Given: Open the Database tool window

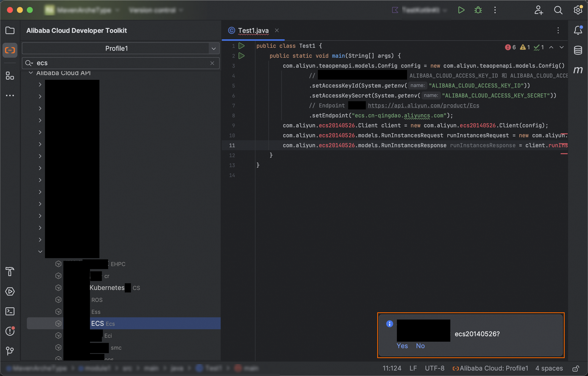Looking at the screenshot, I should click(x=578, y=50).
